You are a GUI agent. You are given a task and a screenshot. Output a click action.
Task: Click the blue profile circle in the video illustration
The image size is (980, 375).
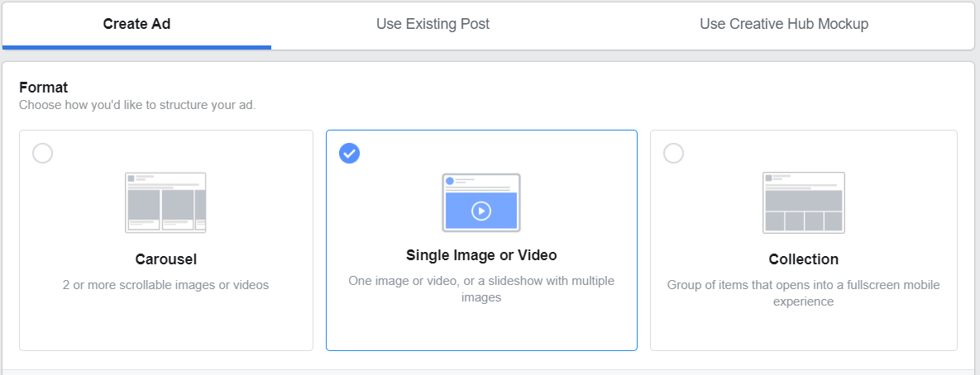450,181
